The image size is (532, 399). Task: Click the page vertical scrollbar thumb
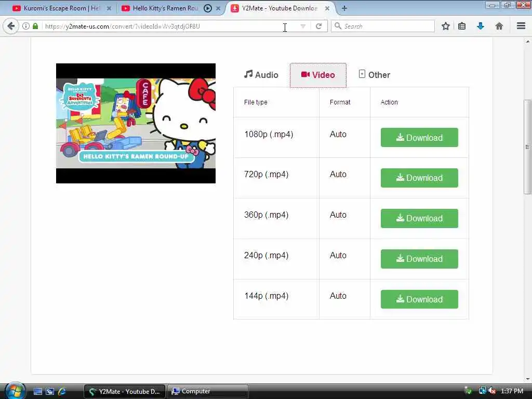[x=527, y=147]
